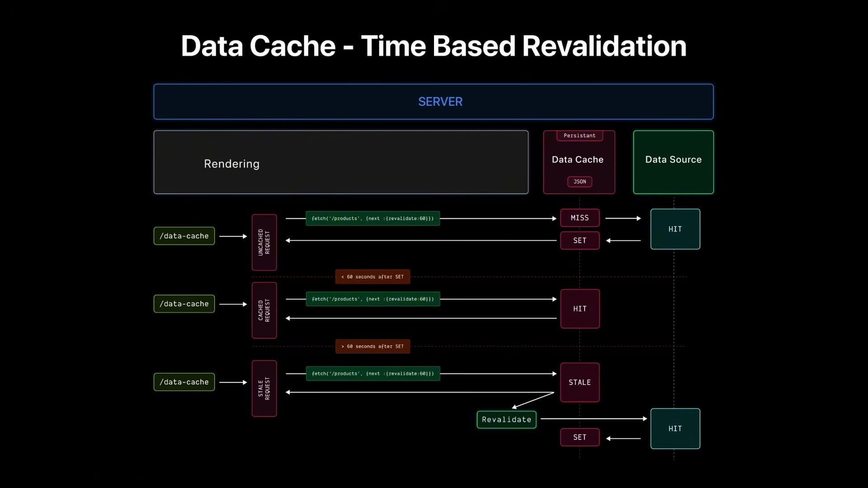
Task: Click the HIT box in the cached request row
Action: click(580, 309)
